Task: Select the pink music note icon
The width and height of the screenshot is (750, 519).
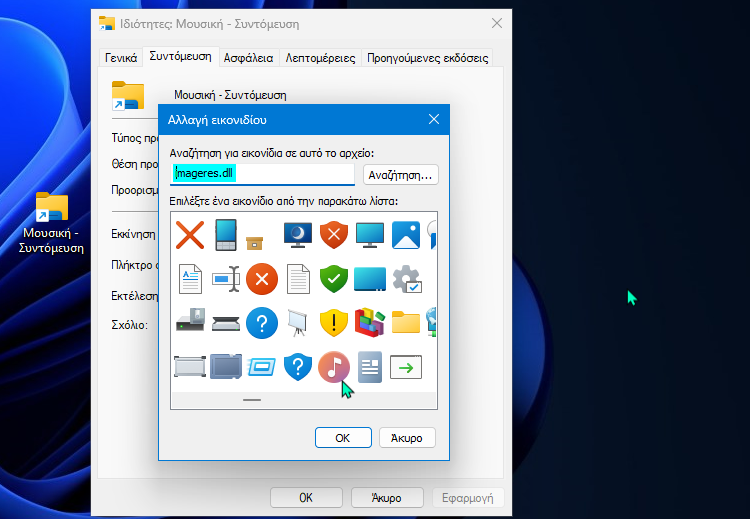Action: point(333,367)
